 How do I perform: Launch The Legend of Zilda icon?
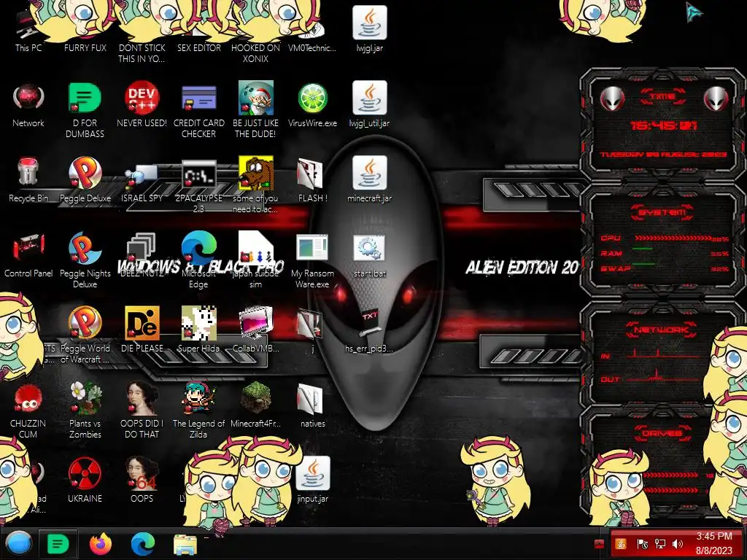198,398
